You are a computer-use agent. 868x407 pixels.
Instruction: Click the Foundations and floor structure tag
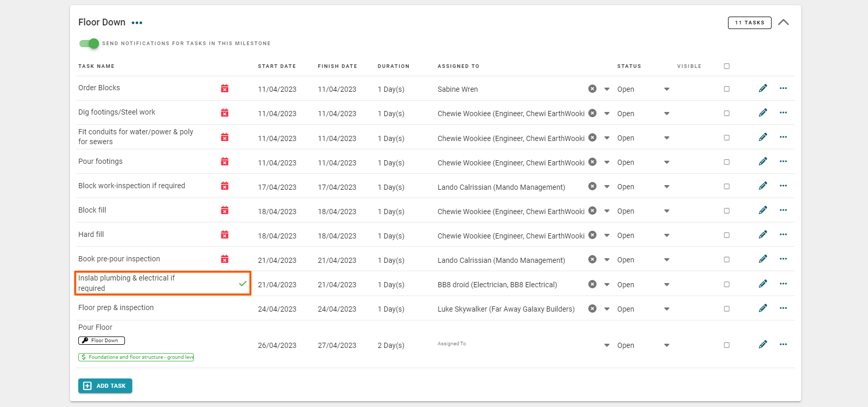point(136,357)
